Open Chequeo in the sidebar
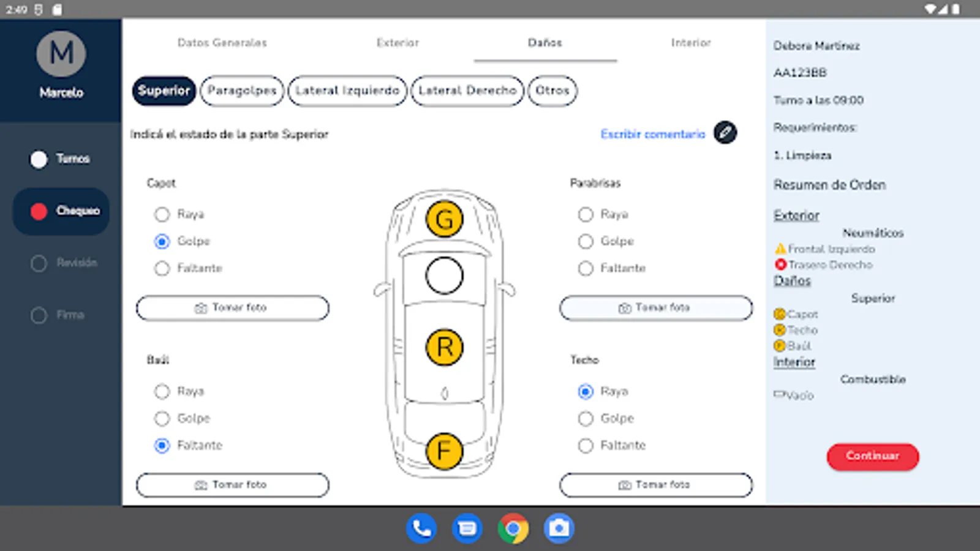 pos(61,211)
